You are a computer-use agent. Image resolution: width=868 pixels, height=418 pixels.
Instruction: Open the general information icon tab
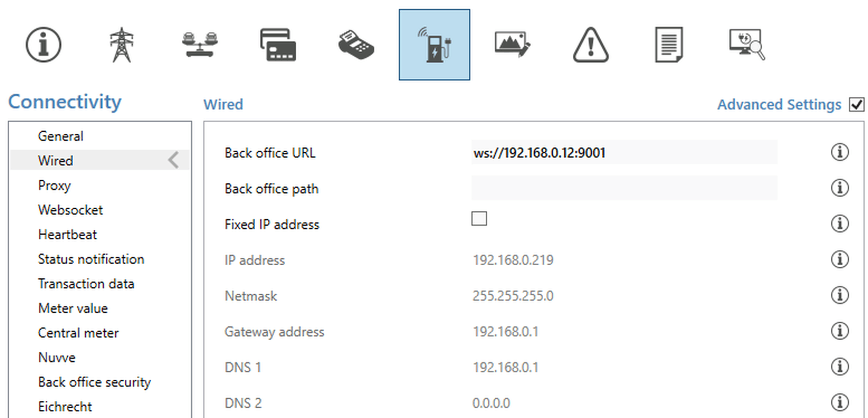pos(44,45)
